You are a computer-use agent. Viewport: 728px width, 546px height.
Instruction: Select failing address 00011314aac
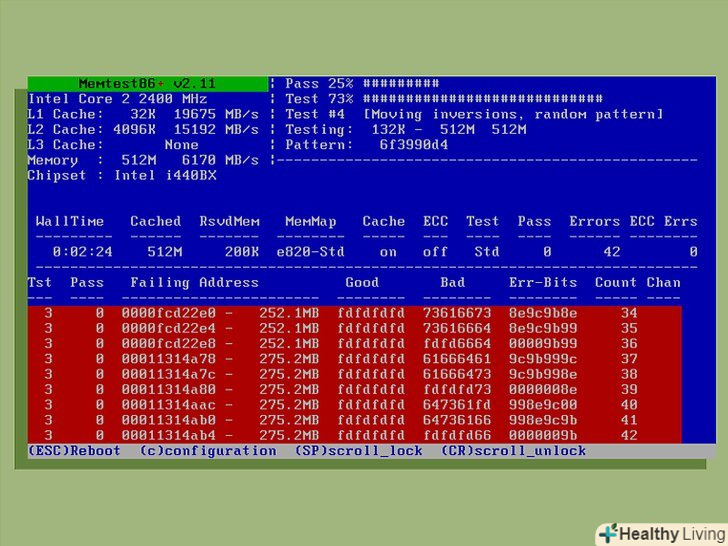(169, 405)
